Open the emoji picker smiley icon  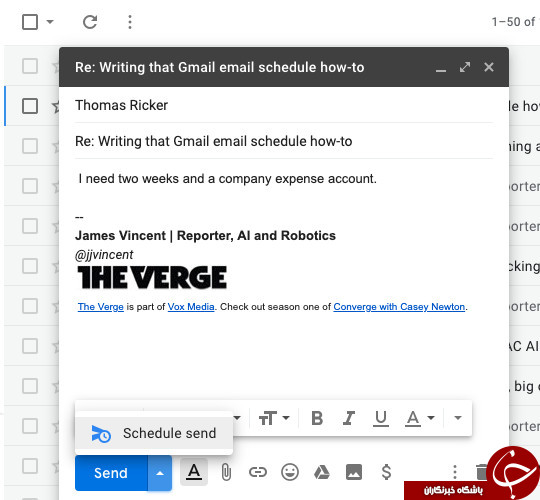coord(290,472)
